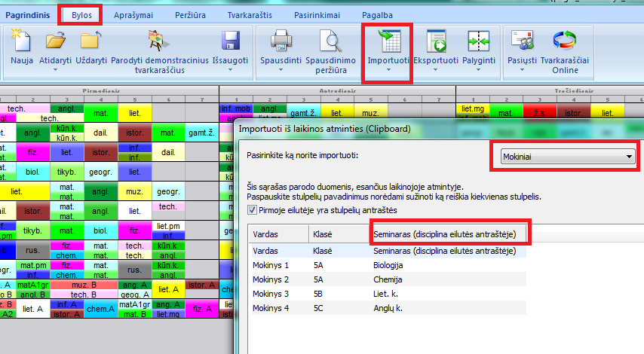Image resolution: width=644 pixels, height=354 pixels.
Task: Click the Eksportuoti export icon
Action: [x=436, y=42]
